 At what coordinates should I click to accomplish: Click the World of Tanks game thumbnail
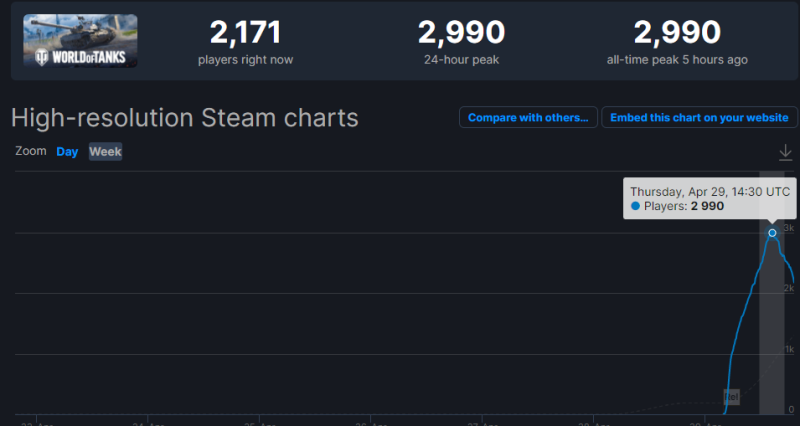point(80,41)
